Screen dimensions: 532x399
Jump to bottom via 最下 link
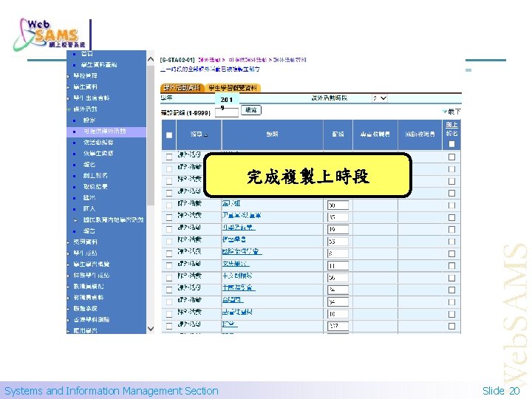coord(452,112)
